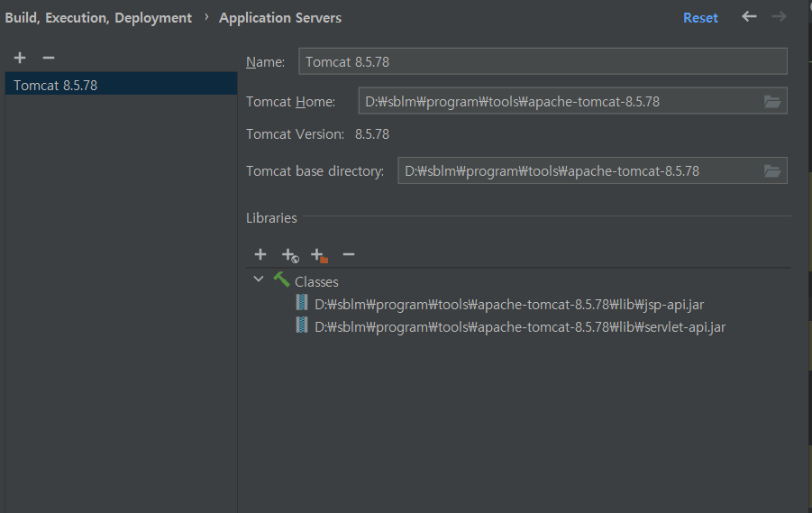Remove selected library with minus icon

click(349, 254)
